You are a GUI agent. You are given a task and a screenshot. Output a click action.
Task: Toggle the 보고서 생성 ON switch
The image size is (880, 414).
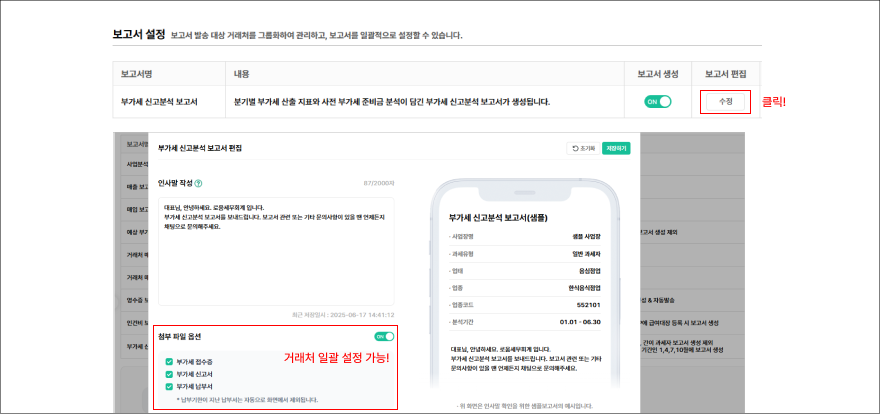[x=657, y=101]
